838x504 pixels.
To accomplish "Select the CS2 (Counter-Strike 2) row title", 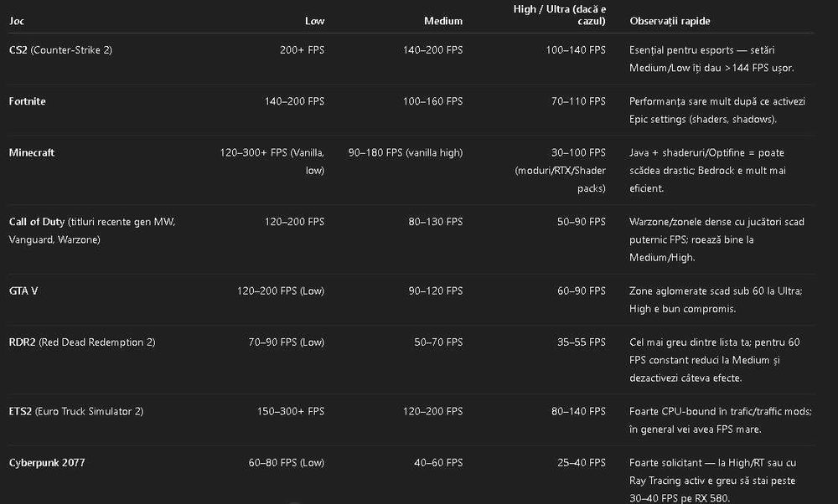I will (x=60, y=50).
